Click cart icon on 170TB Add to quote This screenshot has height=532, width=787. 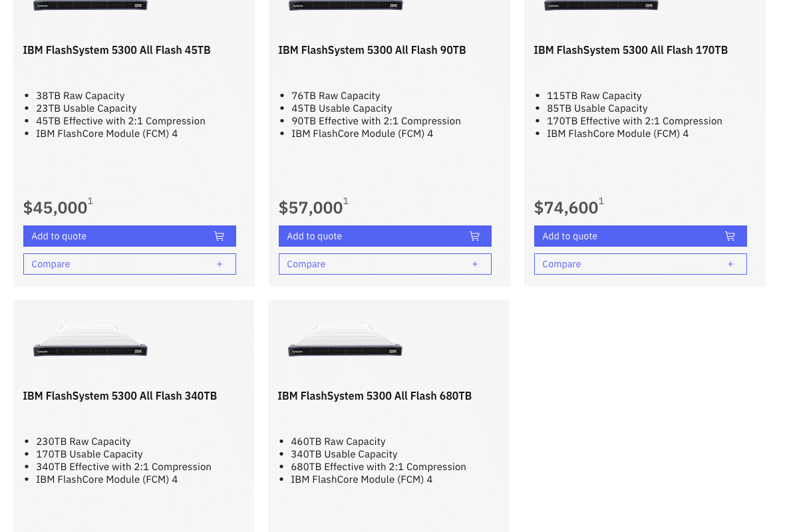coord(730,236)
